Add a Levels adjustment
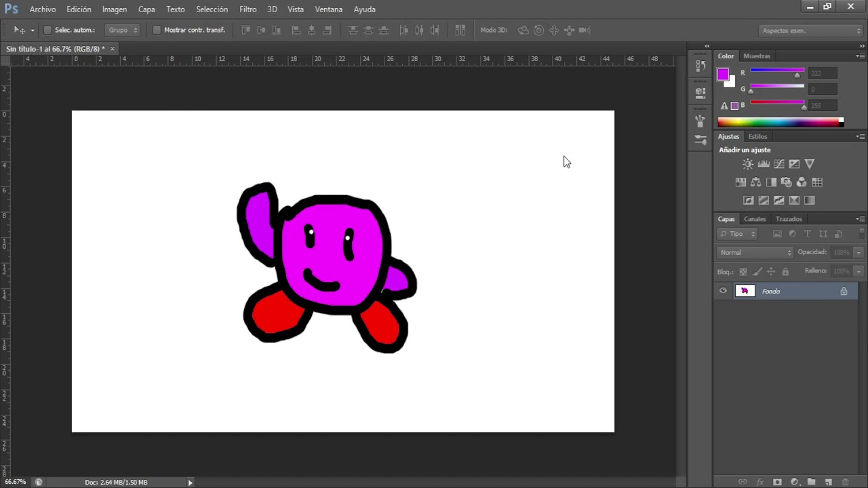 764,164
